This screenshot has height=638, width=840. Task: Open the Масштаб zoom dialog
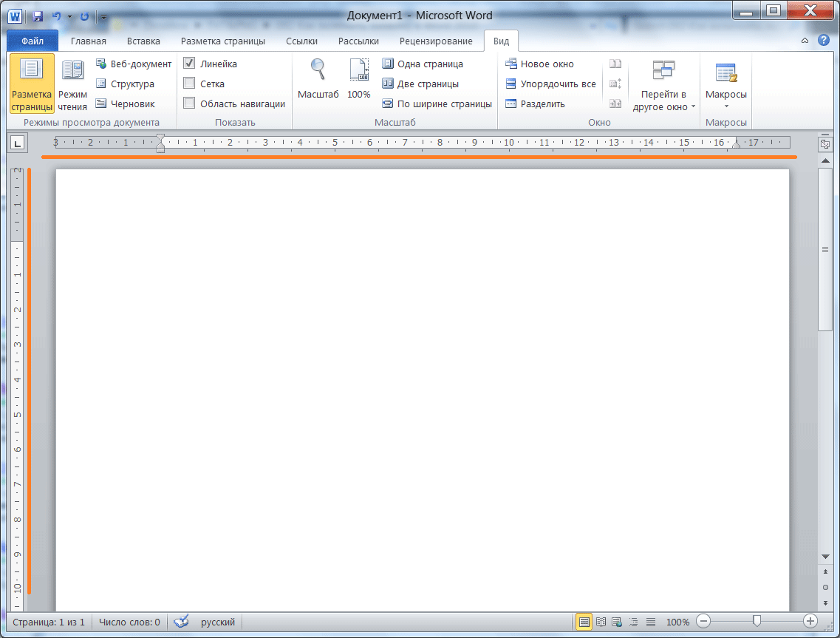pyautogui.click(x=318, y=79)
